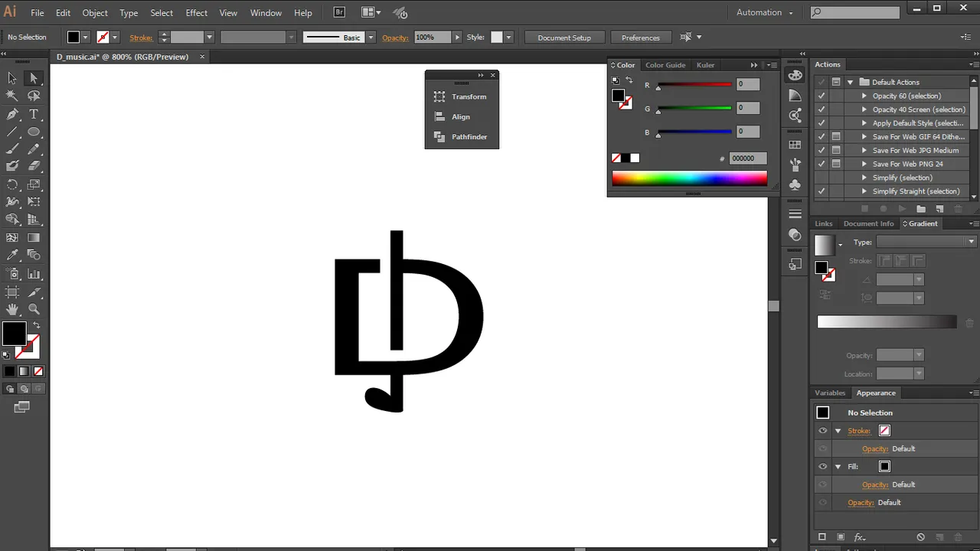The height and width of the screenshot is (551, 980).
Task: Select the Pen tool
Action: (12, 114)
